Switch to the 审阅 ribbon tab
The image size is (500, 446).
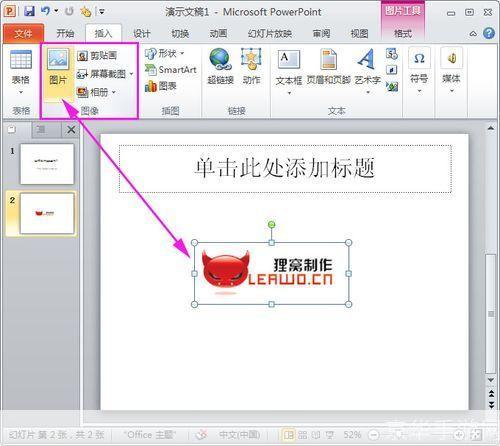point(321,33)
